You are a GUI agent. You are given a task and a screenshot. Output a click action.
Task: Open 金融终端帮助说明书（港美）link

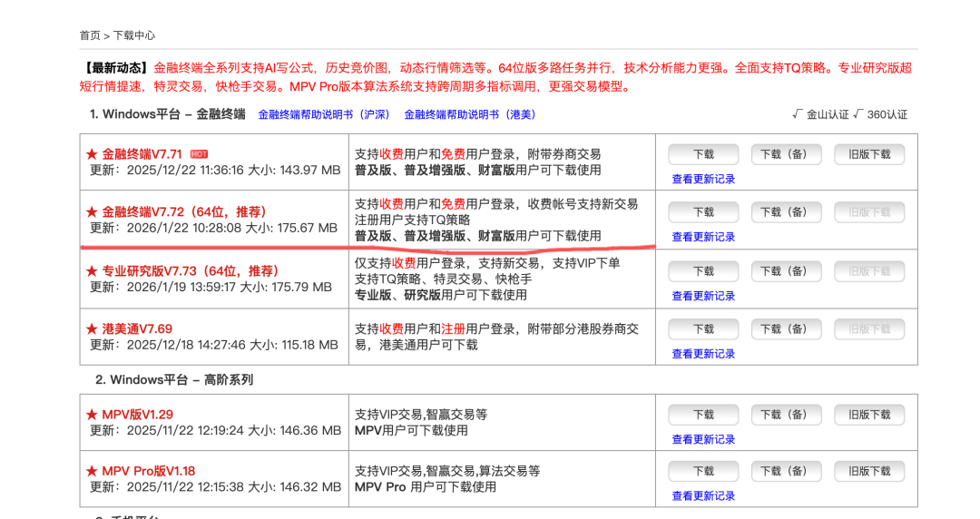click(x=470, y=114)
